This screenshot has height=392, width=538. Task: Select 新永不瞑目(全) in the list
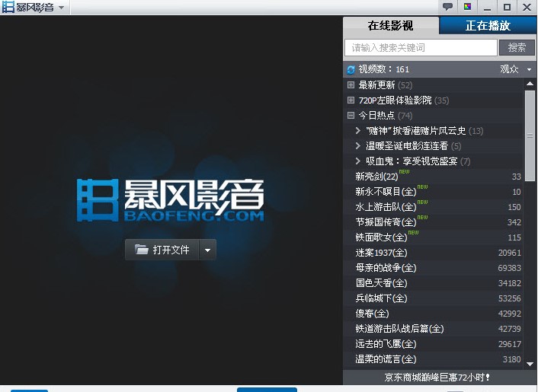[434, 192]
